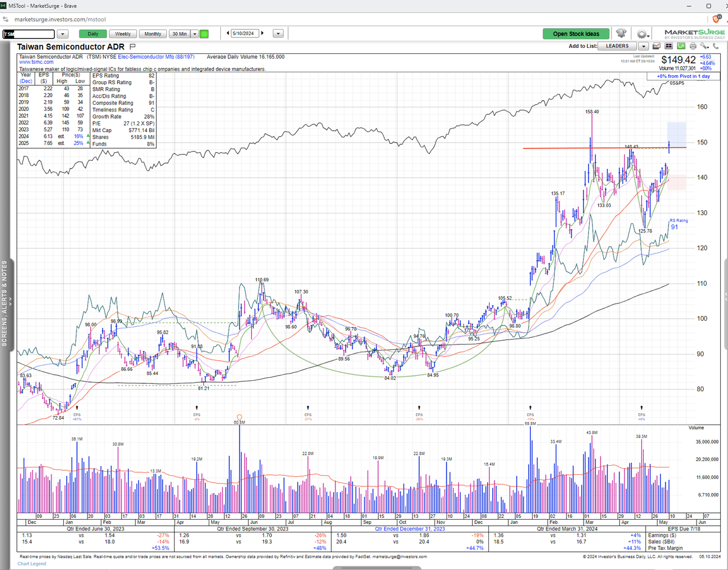Image resolution: width=728 pixels, height=570 pixels.
Task: Open the dropdown after the date field
Action: tap(279, 34)
